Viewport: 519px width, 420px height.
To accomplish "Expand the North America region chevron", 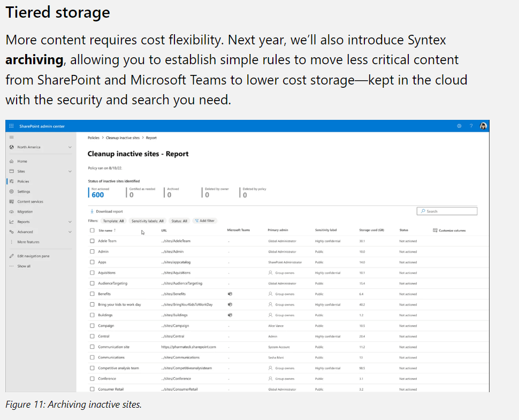I will 70,147.
